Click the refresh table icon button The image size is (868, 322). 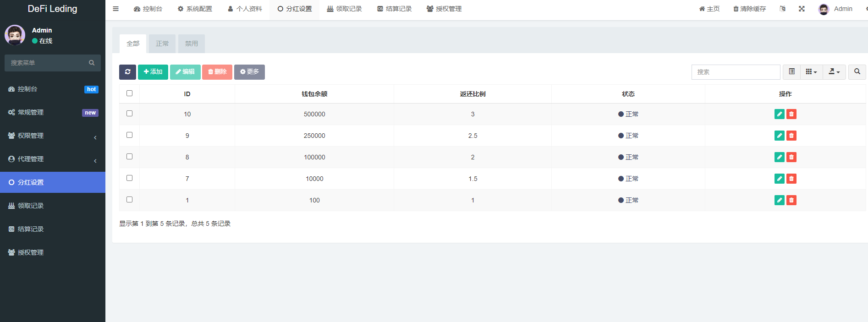coord(127,72)
